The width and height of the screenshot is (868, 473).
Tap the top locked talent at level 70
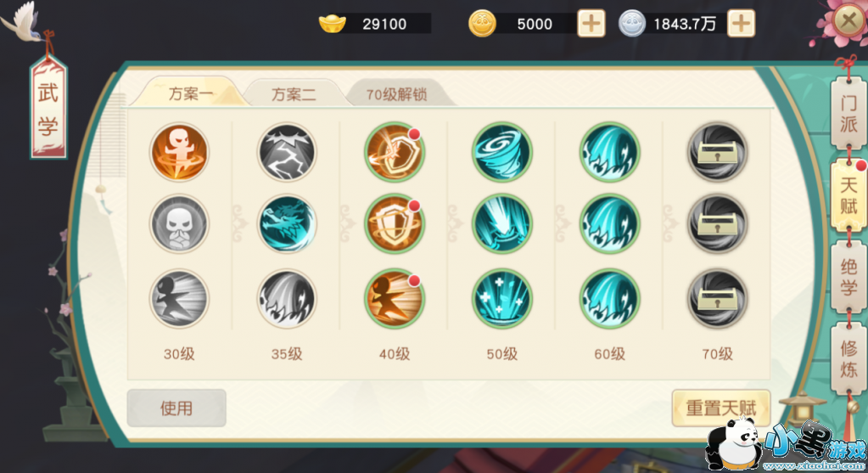tap(718, 152)
